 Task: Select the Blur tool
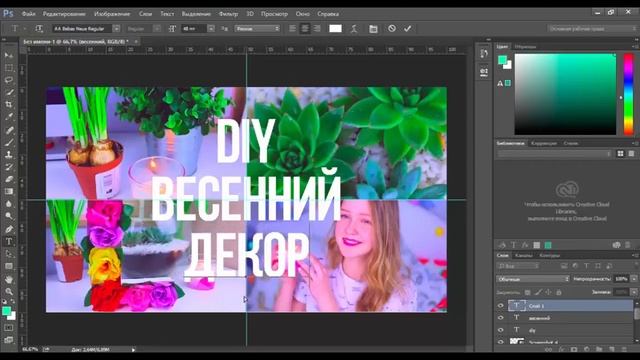pyautogui.click(x=9, y=204)
